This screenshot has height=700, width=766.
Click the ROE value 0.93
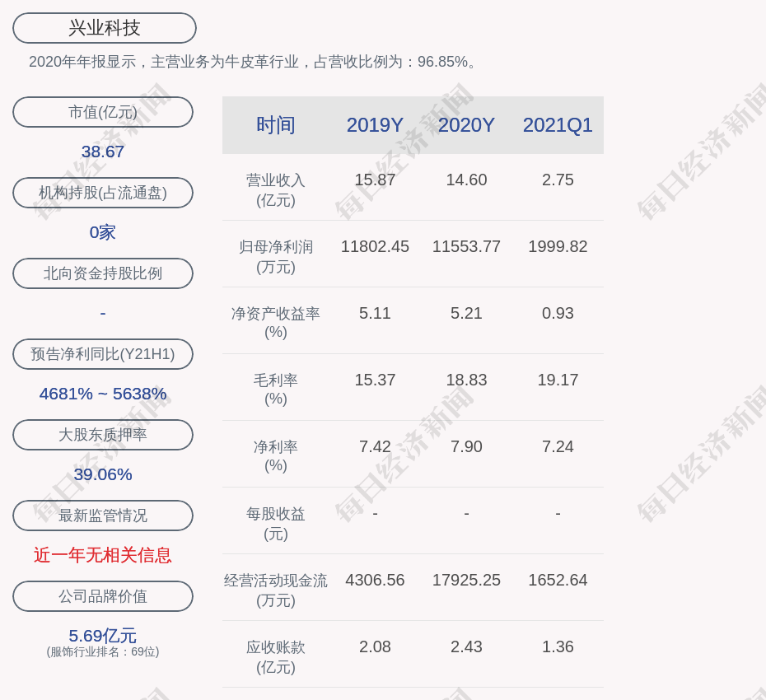click(558, 313)
